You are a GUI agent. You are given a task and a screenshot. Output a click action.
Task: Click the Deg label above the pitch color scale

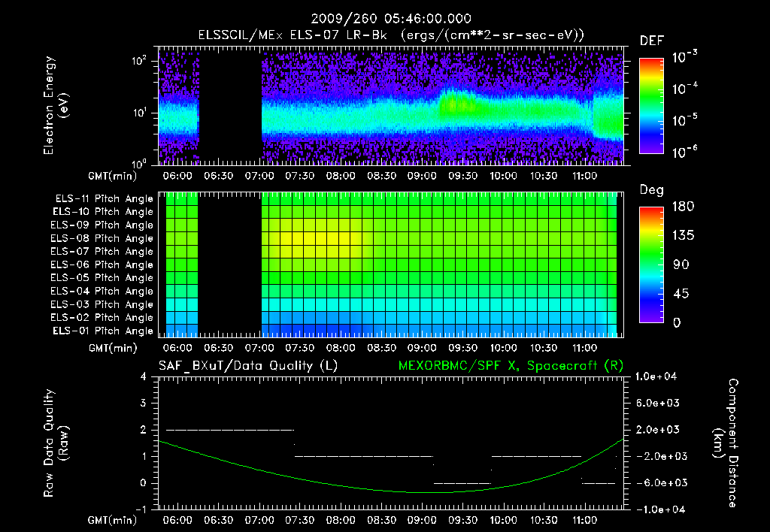pyautogui.click(x=652, y=190)
